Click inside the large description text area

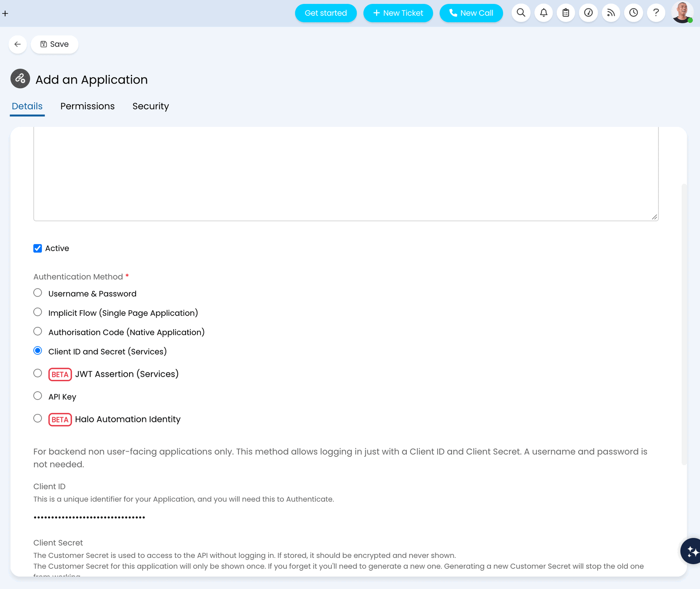346,174
